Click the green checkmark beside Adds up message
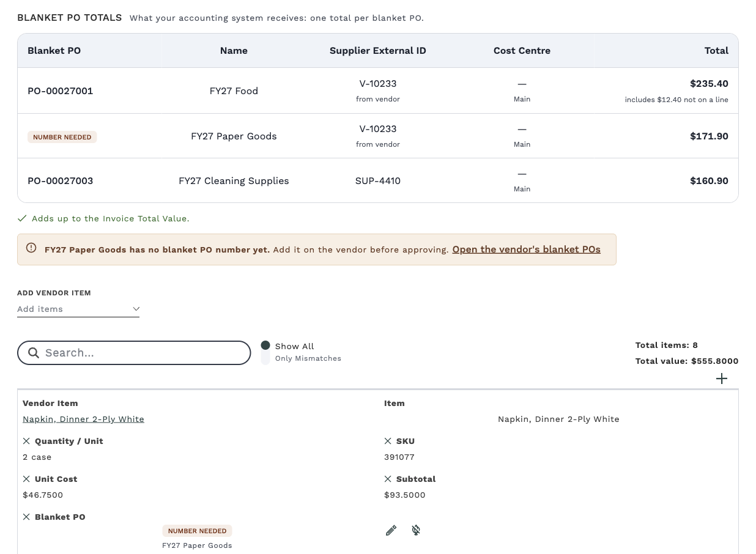Viewport: 756px width, 554px height. coord(22,218)
